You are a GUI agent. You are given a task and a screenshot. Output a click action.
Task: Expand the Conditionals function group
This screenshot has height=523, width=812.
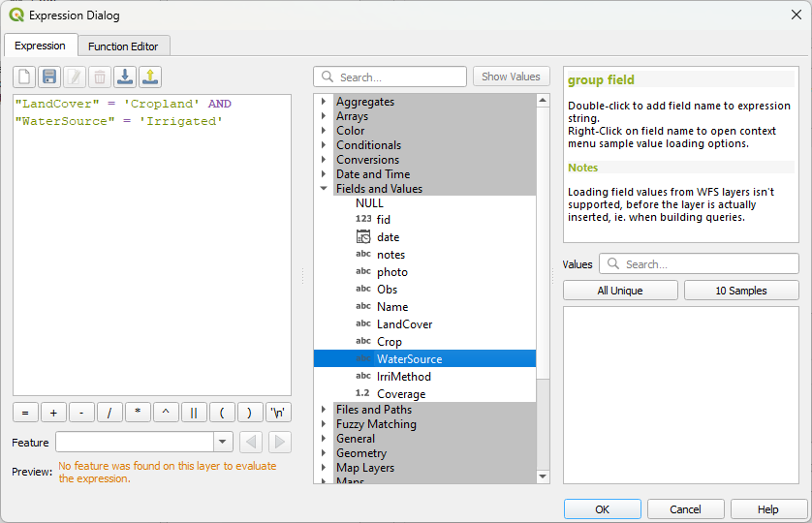coord(324,145)
